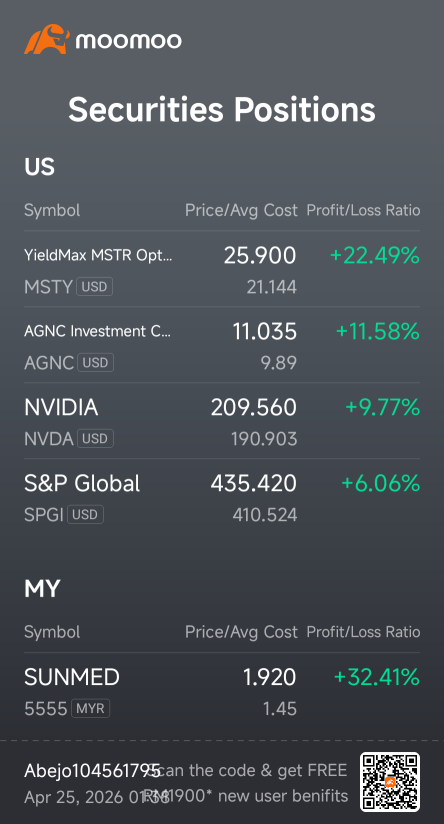
Task: Tap the QR code image
Action: pos(390,781)
